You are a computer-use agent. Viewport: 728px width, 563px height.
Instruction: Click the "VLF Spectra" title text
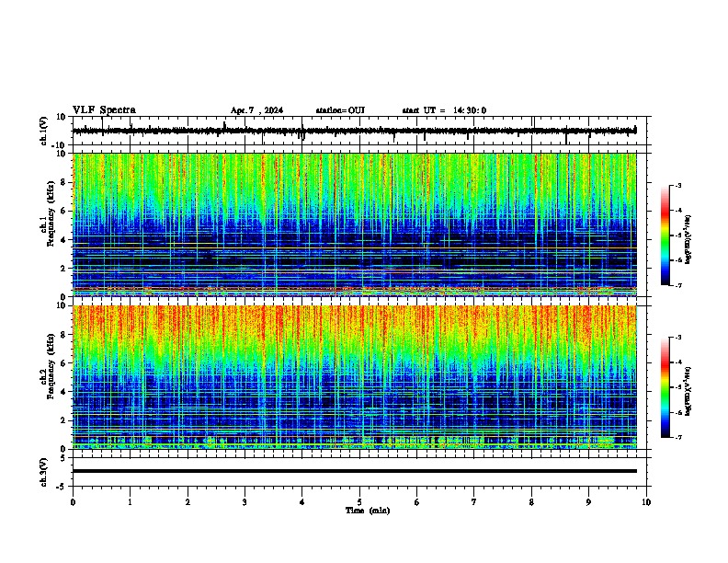click(104, 110)
